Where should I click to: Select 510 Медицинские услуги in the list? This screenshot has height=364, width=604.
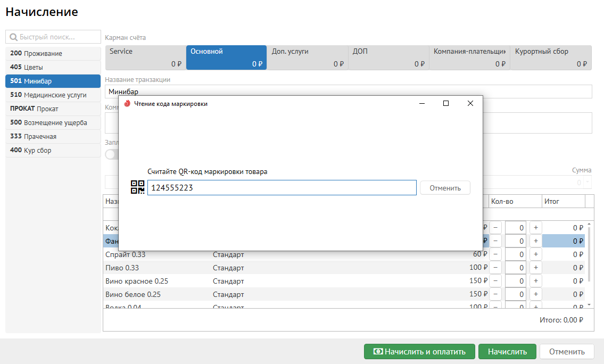tap(53, 95)
